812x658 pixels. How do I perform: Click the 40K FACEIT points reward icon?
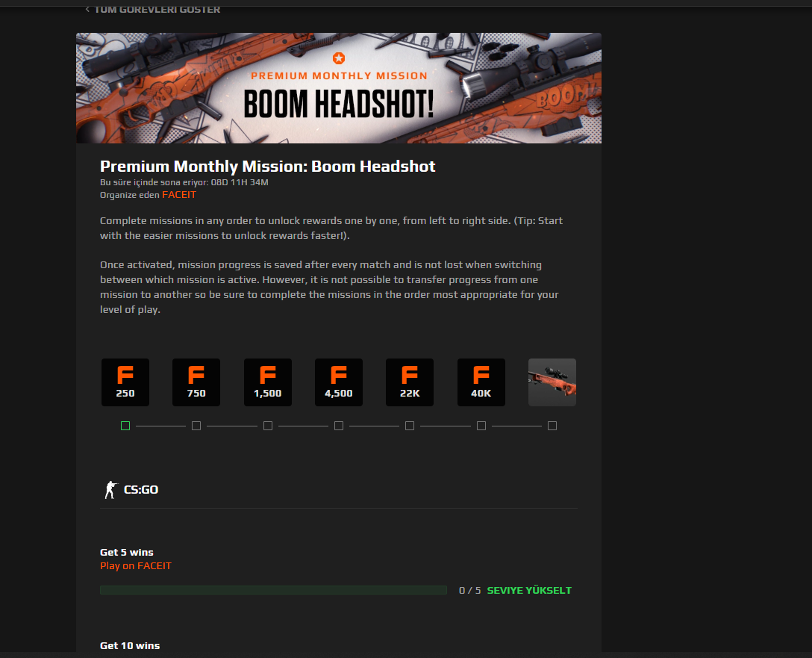pyautogui.click(x=481, y=382)
